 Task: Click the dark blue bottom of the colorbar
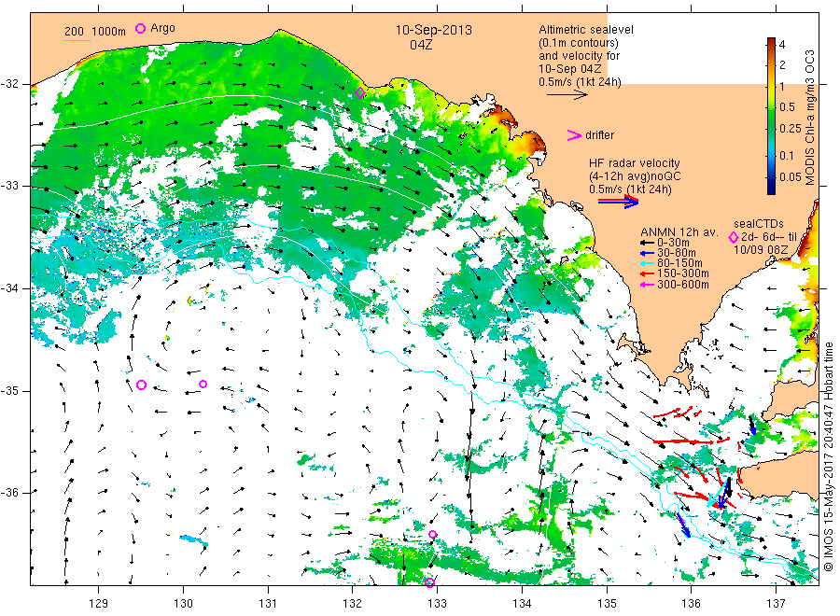point(771,189)
